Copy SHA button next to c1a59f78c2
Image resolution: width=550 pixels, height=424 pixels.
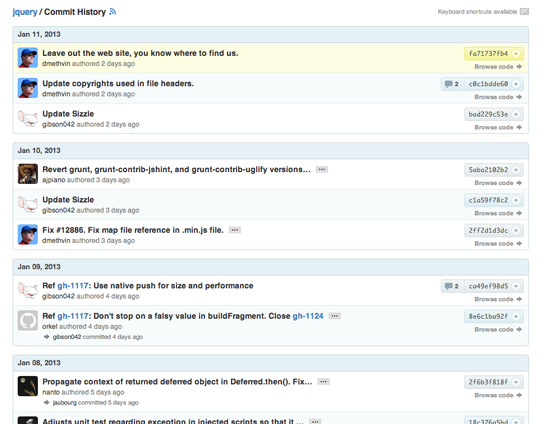pyautogui.click(x=516, y=200)
